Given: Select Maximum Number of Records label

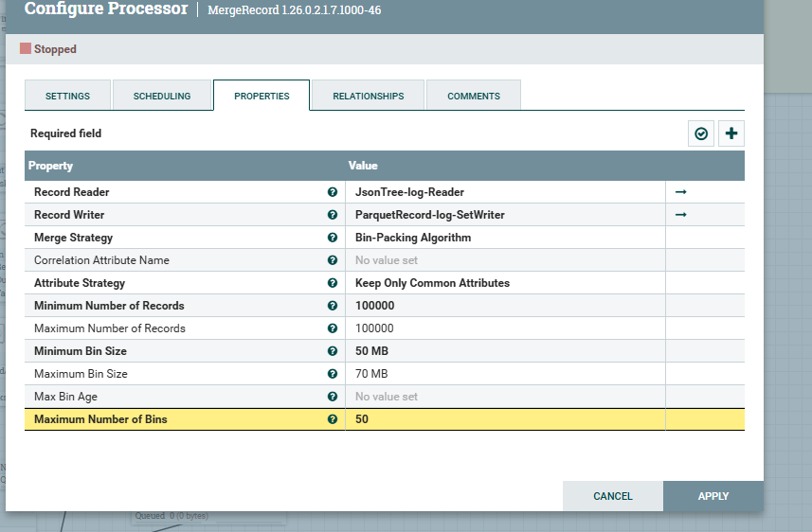Looking at the screenshot, I should point(109,328).
